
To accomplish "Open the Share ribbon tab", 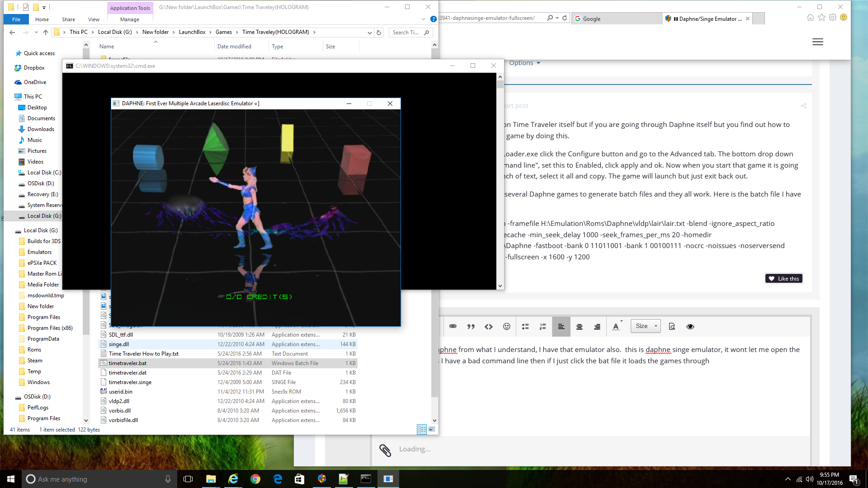I will click(x=68, y=19).
